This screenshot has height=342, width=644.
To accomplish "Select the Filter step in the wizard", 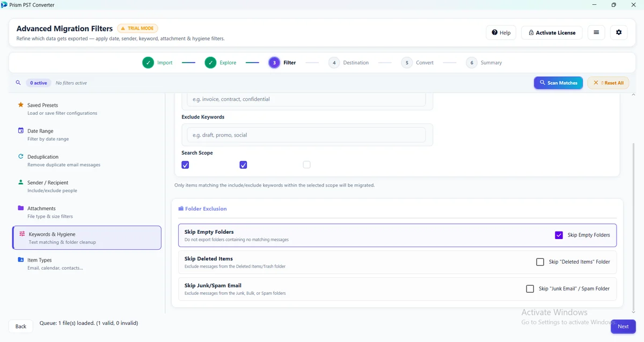I will [282, 63].
